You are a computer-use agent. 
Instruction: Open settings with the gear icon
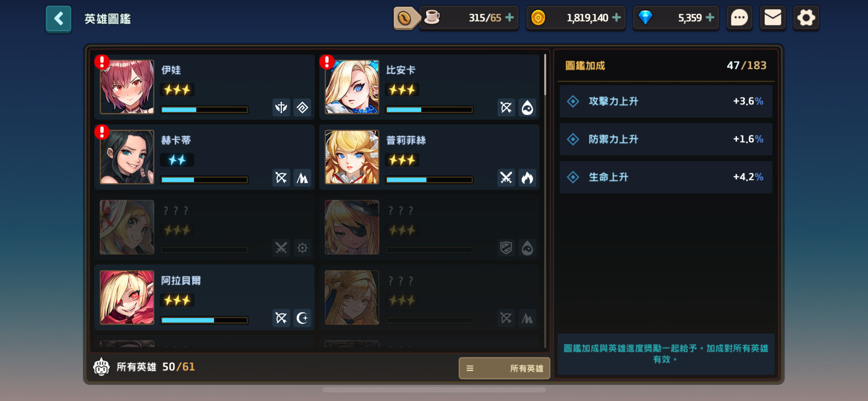[806, 18]
